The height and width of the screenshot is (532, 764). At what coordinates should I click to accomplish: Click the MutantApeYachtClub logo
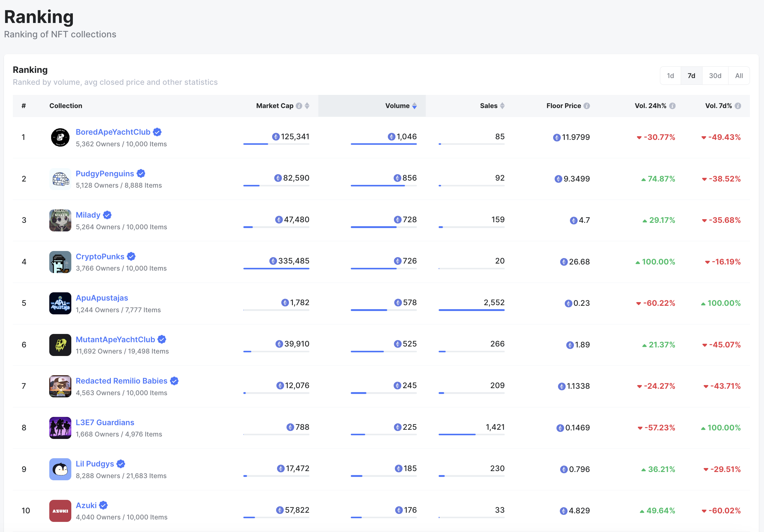(60, 345)
